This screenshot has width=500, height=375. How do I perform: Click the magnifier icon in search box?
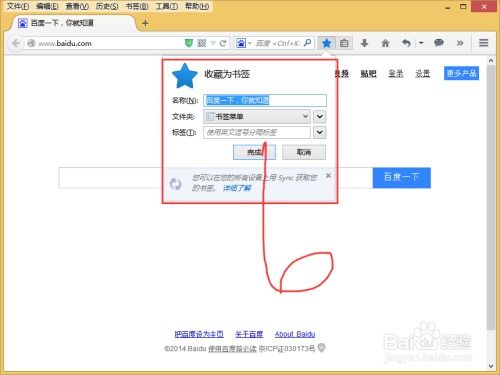[308, 43]
